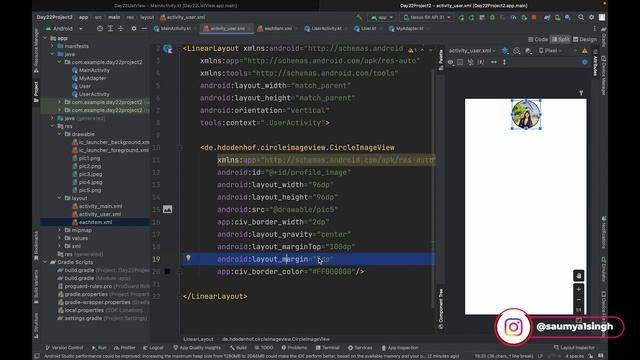Click the Kotlin class gutter icon beside LinearLayout
The image size is (640, 360).
167,49
